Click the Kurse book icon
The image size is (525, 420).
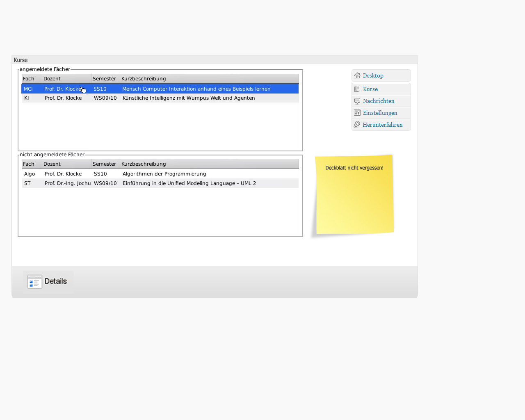pos(357,89)
